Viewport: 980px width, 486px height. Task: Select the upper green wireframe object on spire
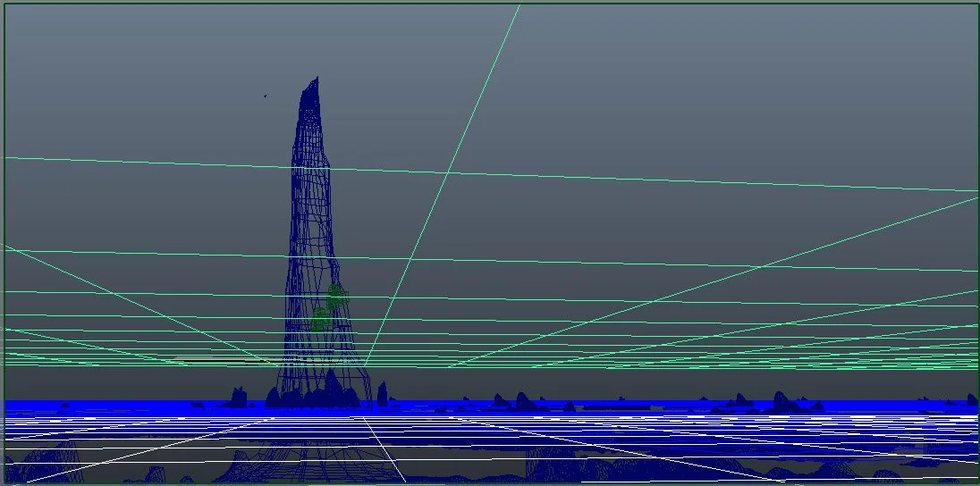pyautogui.click(x=337, y=296)
